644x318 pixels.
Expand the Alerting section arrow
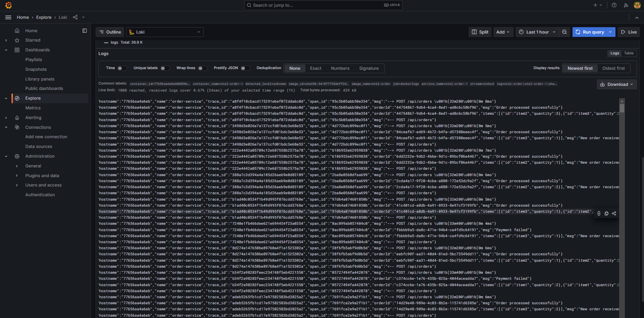6,118
